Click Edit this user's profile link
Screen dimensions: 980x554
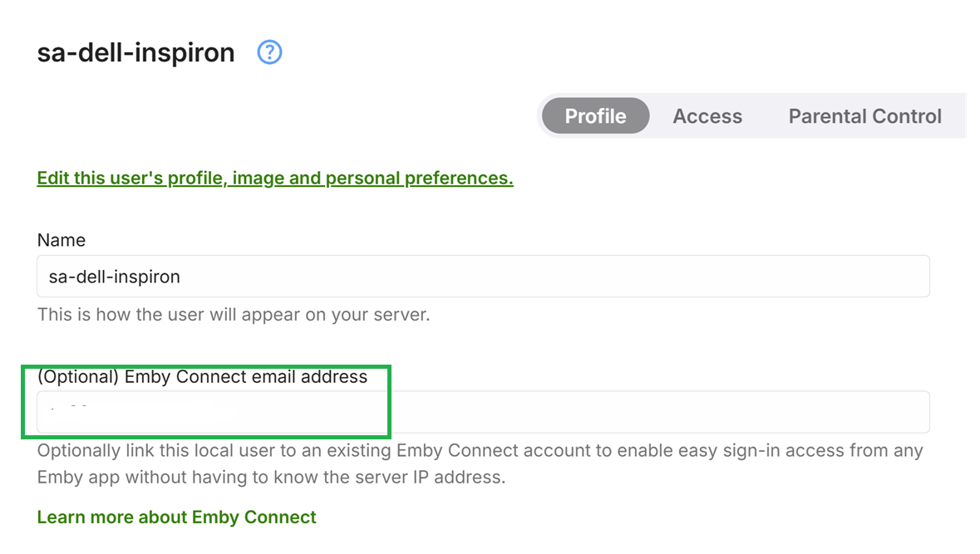274,179
